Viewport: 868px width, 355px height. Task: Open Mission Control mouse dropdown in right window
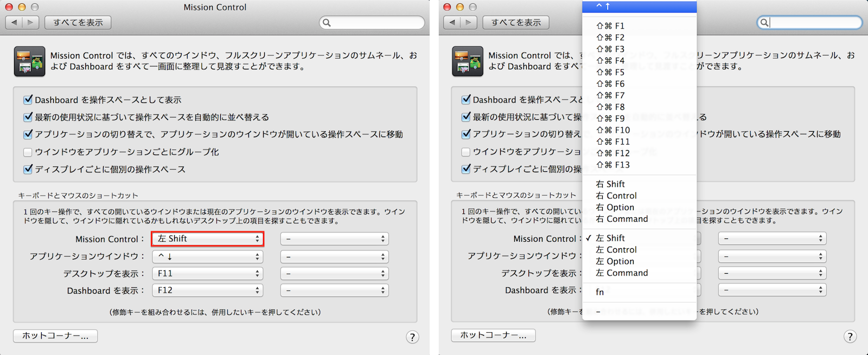coord(773,238)
